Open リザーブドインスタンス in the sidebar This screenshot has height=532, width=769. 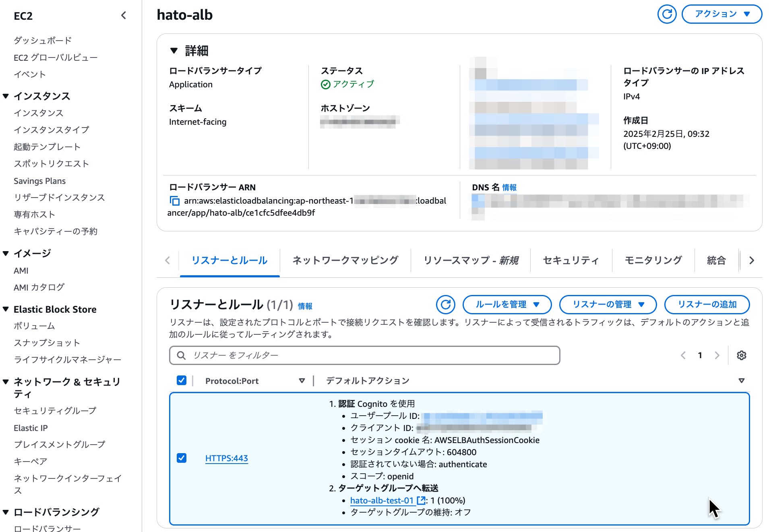[x=59, y=198]
